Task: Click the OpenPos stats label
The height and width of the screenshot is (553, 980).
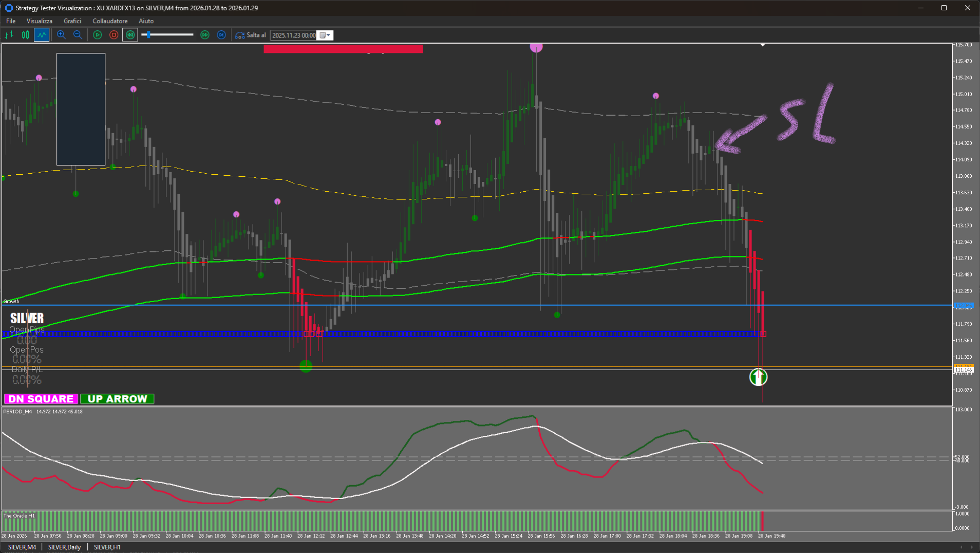Action: (27, 349)
